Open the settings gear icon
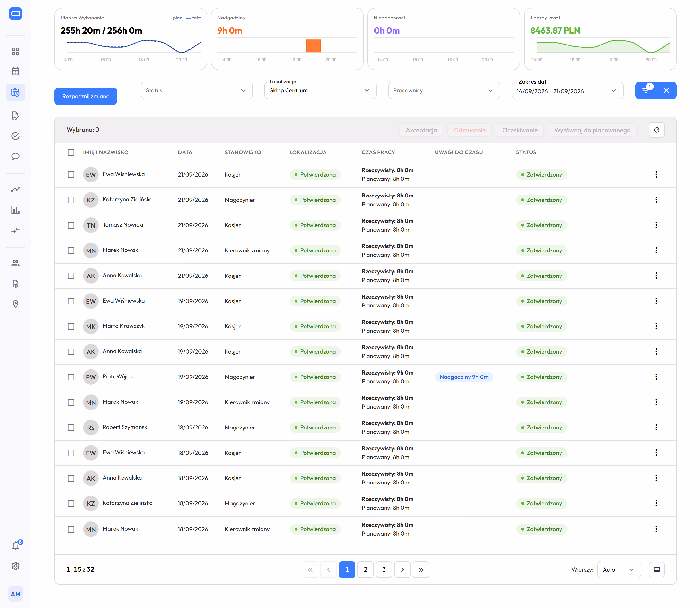700x608 pixels. click(16, 566)
